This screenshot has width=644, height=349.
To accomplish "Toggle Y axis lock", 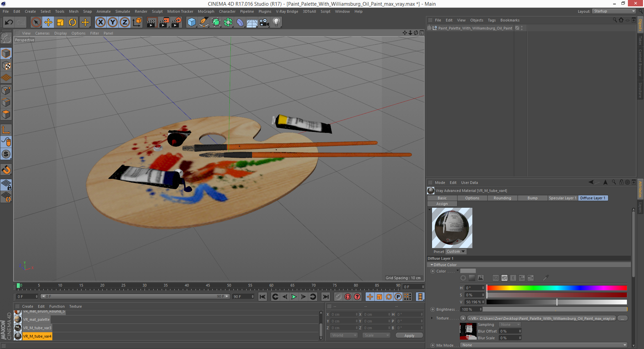I will (113, 22).
